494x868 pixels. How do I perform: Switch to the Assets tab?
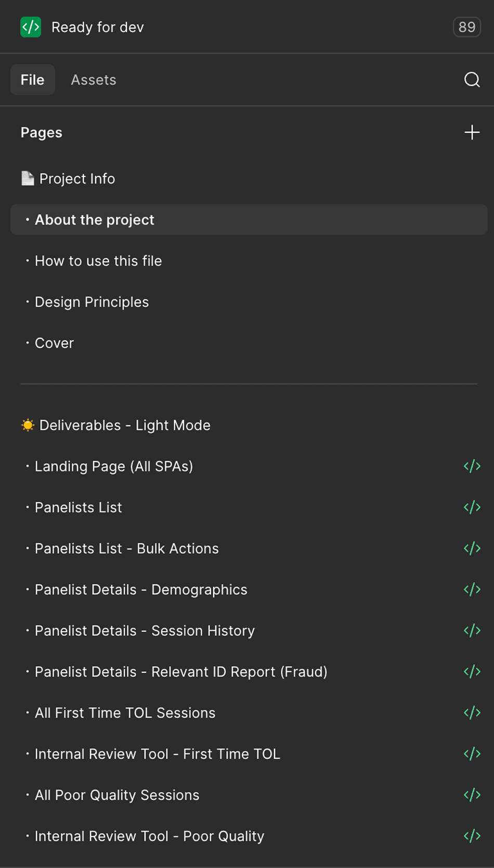[x=94, y=80]
